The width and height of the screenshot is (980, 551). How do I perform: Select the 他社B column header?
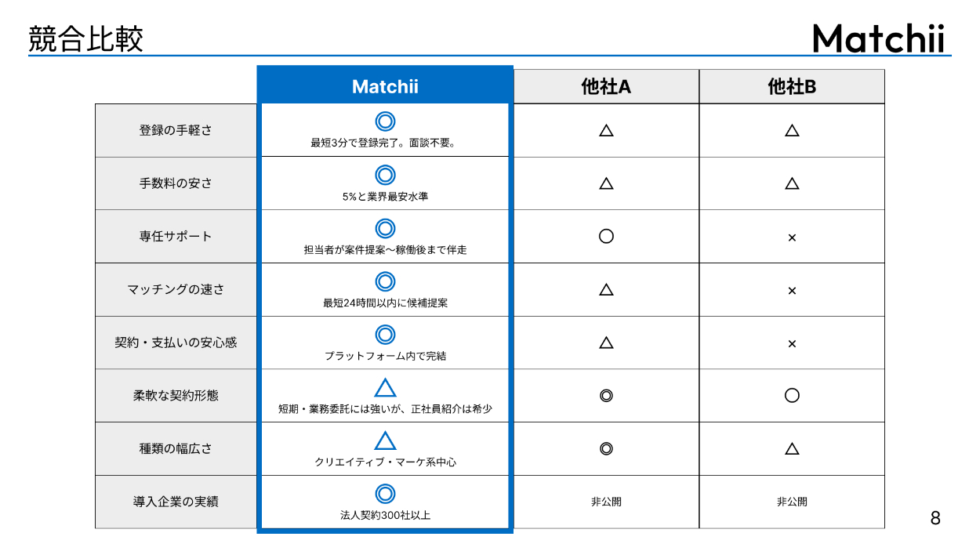pos(792,86)
